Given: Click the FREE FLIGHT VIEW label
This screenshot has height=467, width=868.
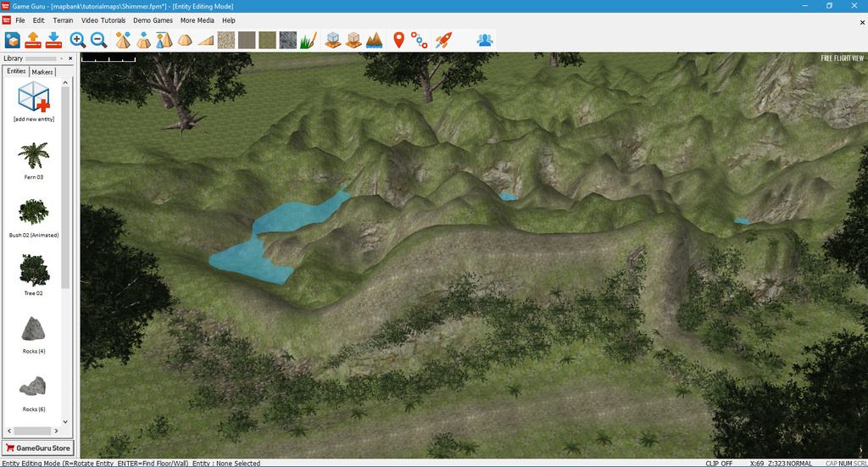Looking at the screenshot, I should pyautogui.click(x=842, y=58).
